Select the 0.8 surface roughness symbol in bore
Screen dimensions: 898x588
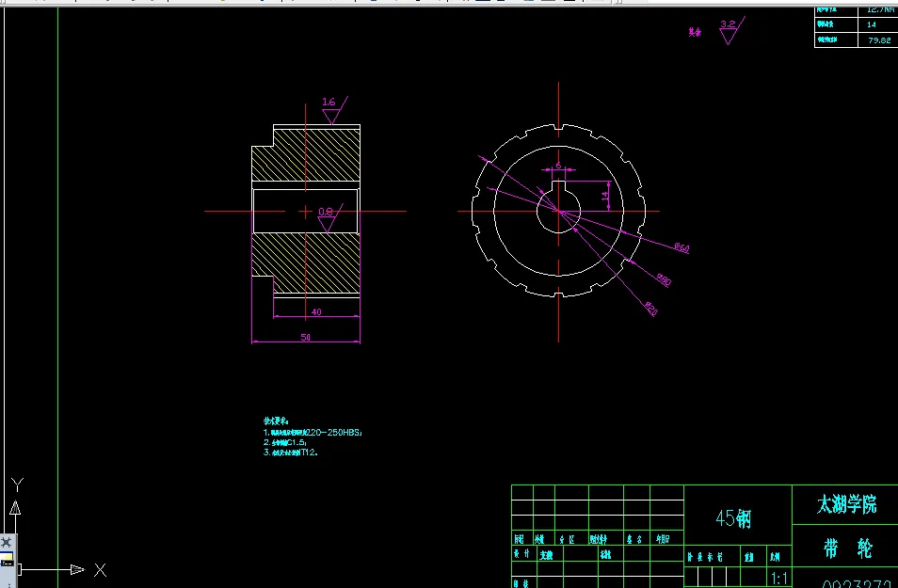tap(329, 218)
